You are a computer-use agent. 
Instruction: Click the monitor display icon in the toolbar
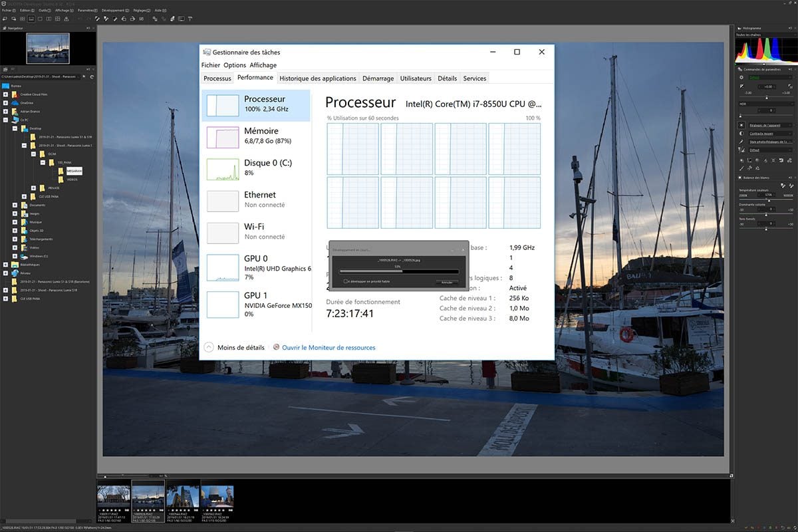click(x=181, y=19)
